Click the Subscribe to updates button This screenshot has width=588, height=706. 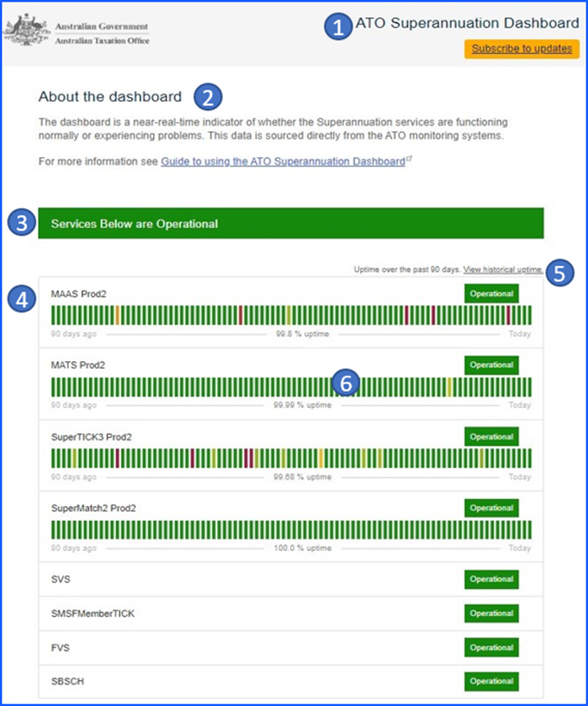coord(521,48)
